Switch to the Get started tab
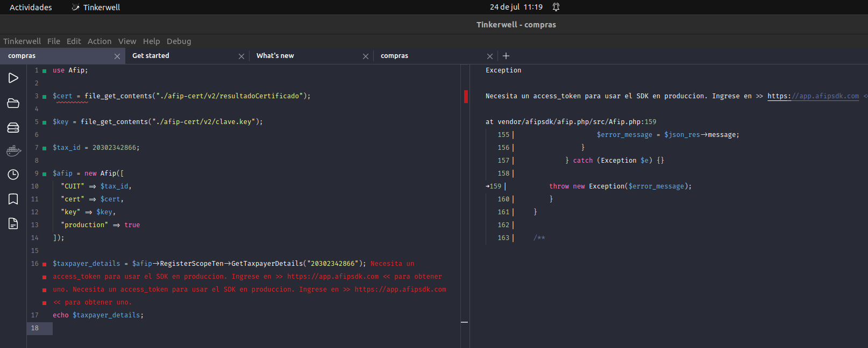The width and height of the screenshot is (868, 348). (151, 56)
